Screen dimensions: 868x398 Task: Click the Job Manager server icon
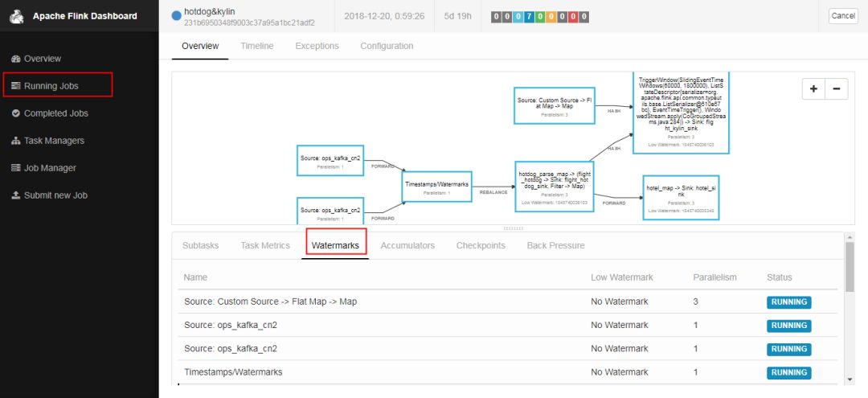pos(15,168)
